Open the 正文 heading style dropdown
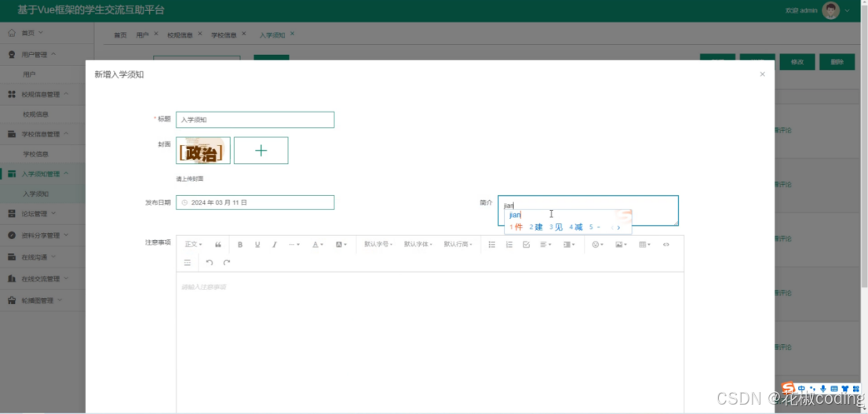The width and height of the screenshot is (868, 414). tap(193, 245)
